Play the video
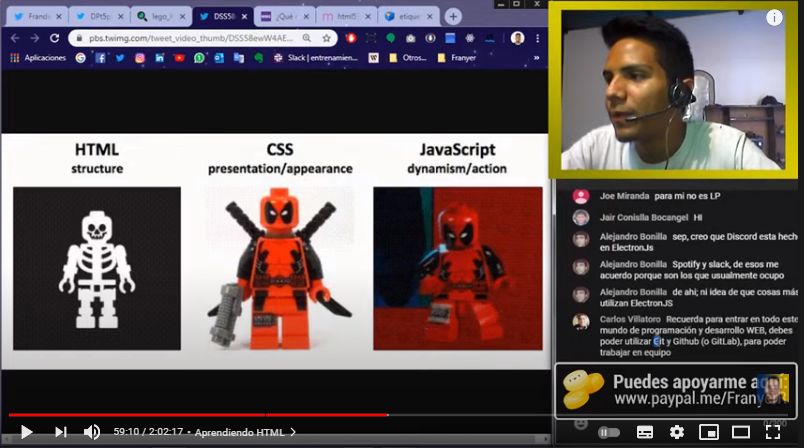Screen dimensions: 804x448 coord(26,432)
